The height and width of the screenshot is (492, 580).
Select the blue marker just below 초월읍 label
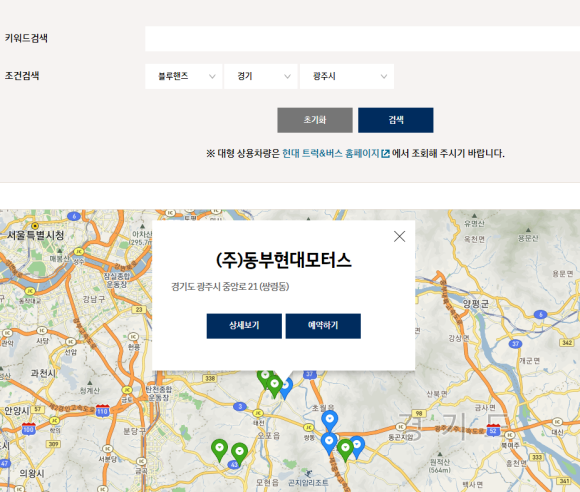[x=330, y=421]
